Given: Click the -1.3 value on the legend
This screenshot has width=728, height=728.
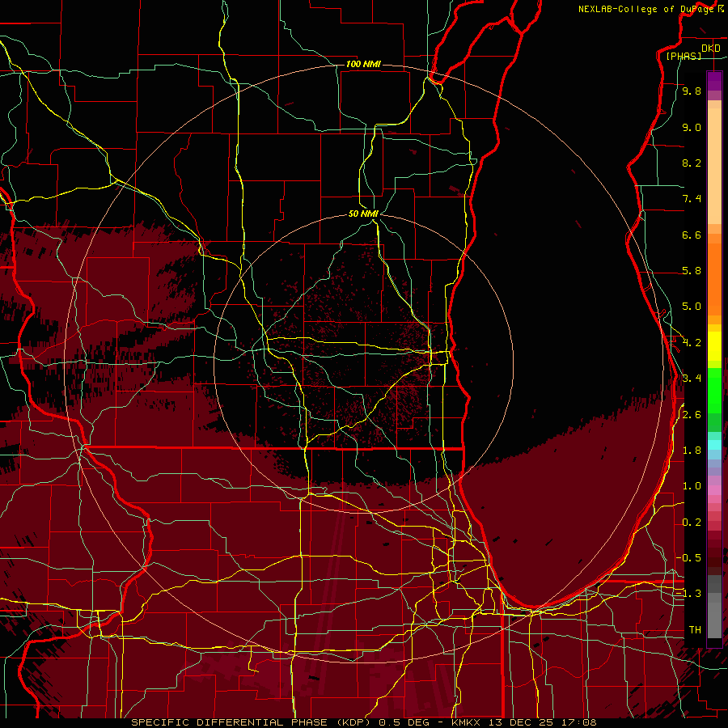Looking at the screenshot, I should click(688, 594).
